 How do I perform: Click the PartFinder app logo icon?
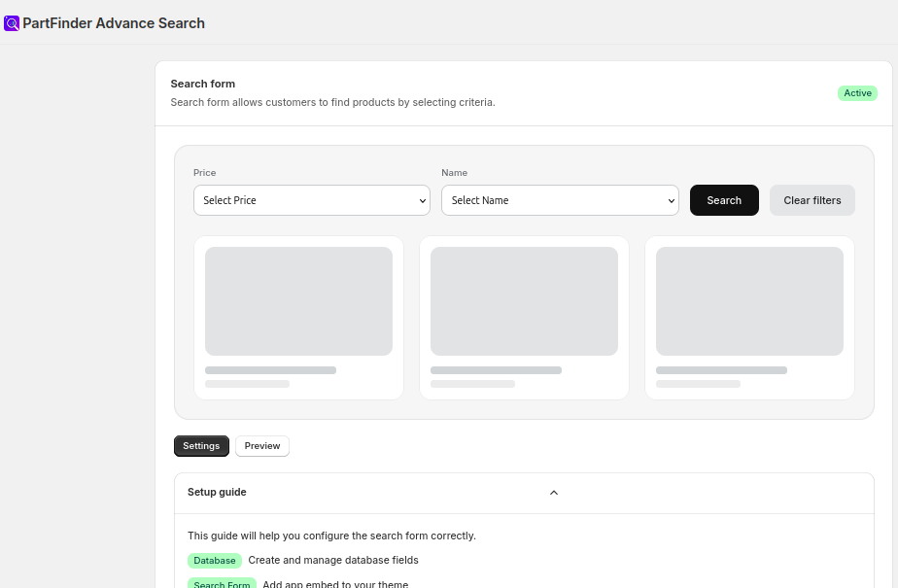tap(12, 23)
